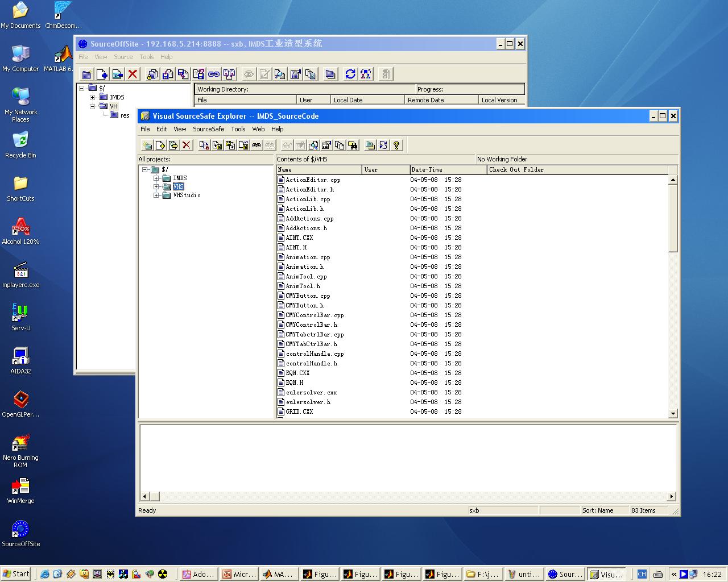The width and height of the screenshot is (728, 582).
Task: Click file list scrollbar up arrow
Action: [673, 180]
